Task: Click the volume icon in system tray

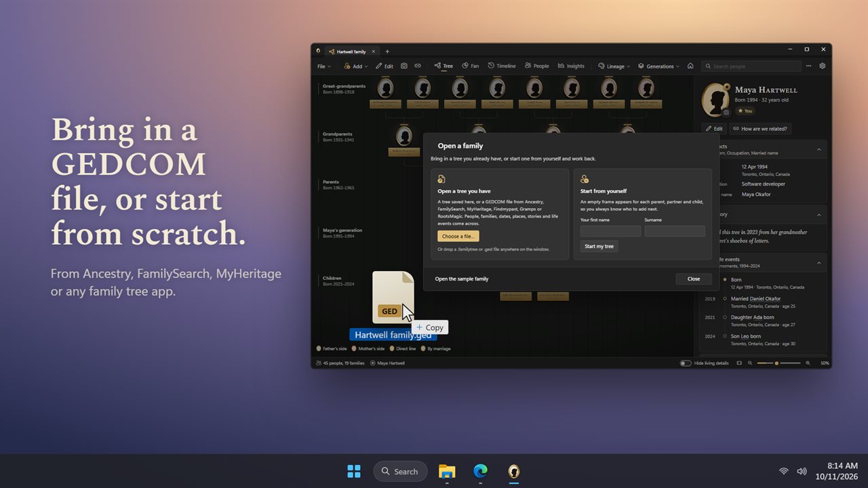Action: tap(802, 471)
